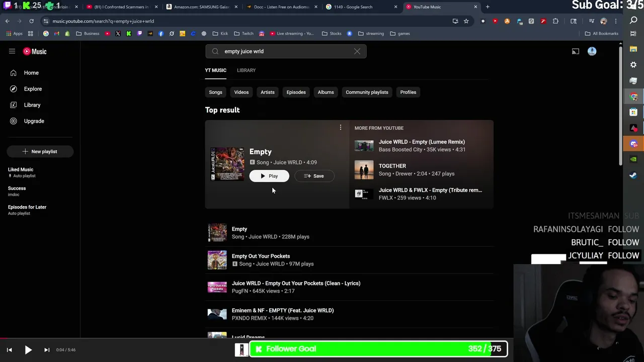Filter results by Videos
This screenshot has height=362, width=644.
point(242,92)
